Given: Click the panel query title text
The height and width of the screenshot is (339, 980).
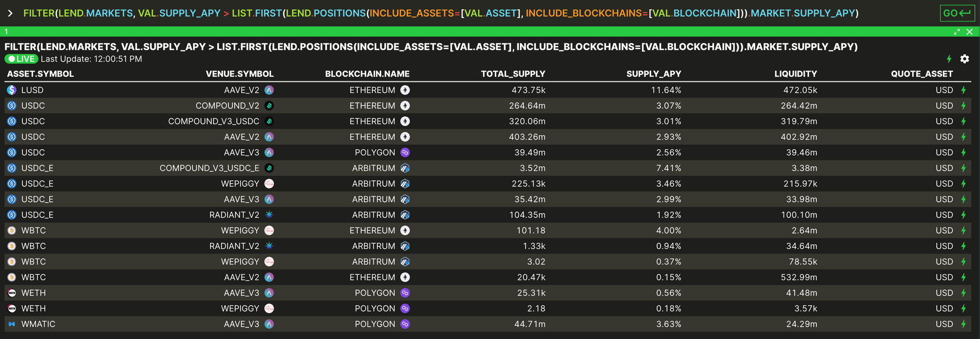Looking at the screenshot, I should point(431,47).
